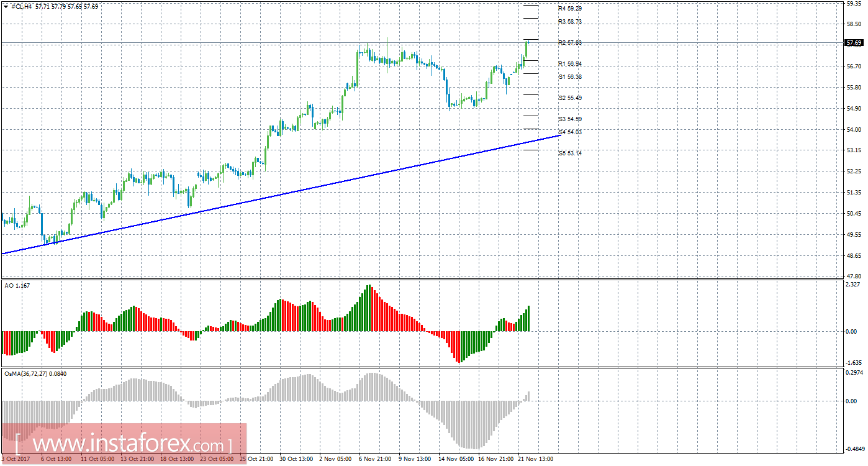
Task: Click the current price tag 57.69
Action: coord(854,43)
